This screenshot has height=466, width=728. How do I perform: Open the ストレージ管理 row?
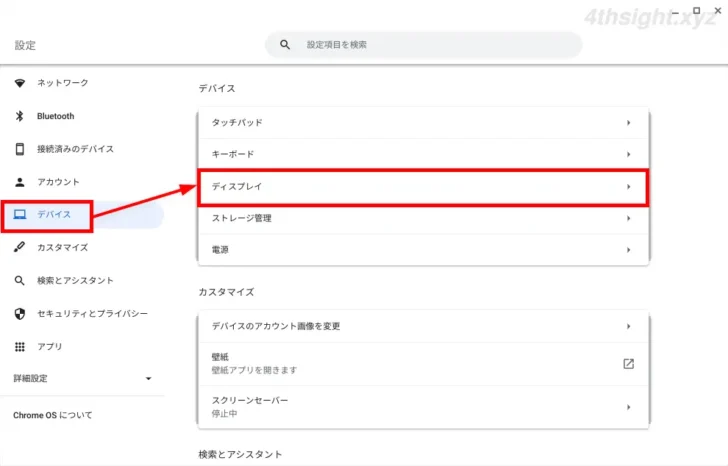point(423,218)
